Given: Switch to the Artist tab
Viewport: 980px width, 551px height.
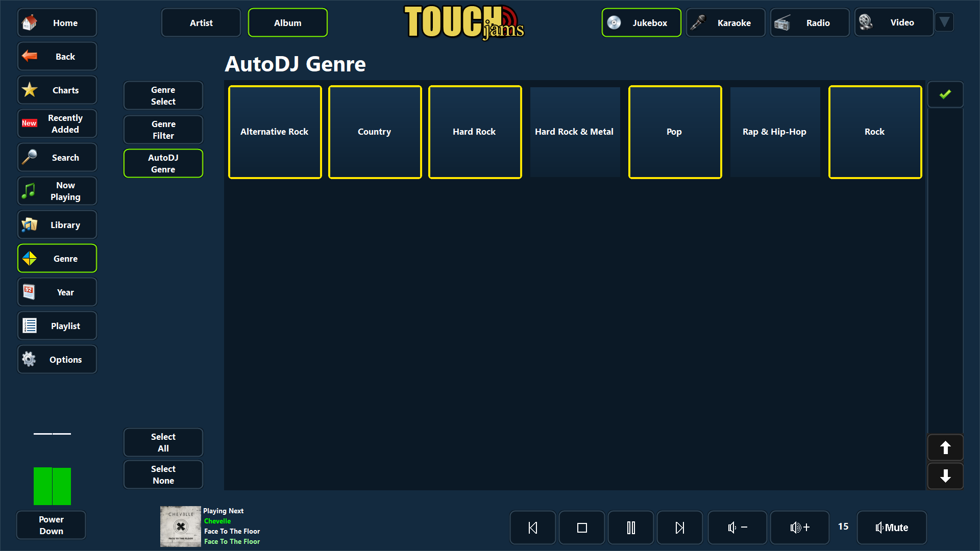Looking at the screenshot, I should click(x=201, y=22).
